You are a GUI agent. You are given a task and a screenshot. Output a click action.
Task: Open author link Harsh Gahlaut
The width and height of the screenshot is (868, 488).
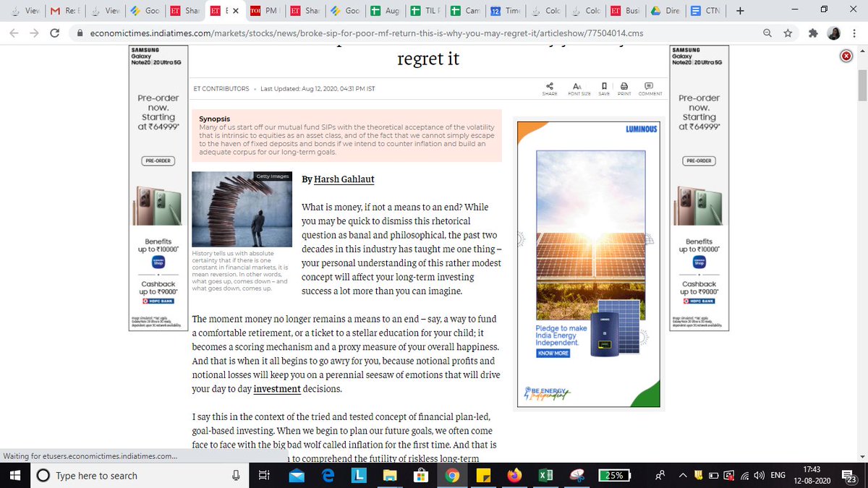(344, 179)
